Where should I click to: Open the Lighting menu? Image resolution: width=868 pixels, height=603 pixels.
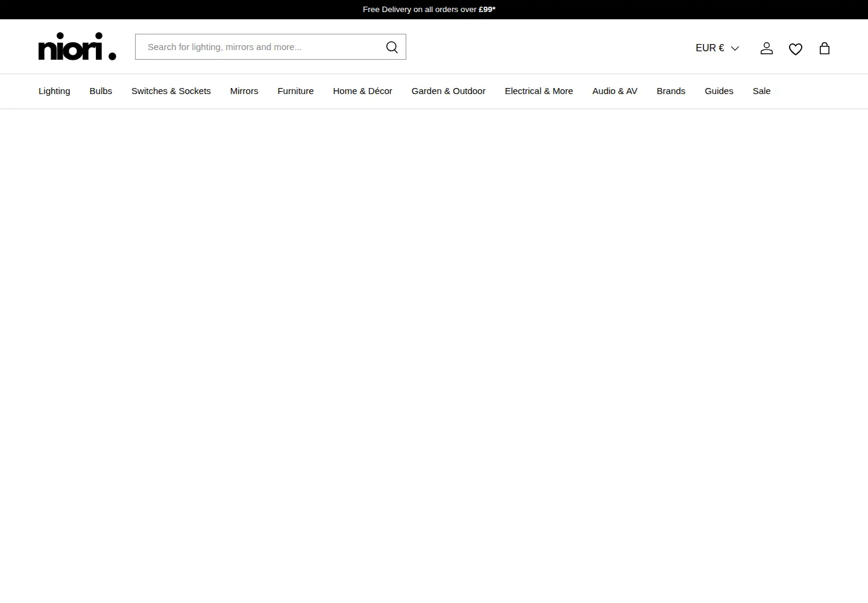coord(54,91)
